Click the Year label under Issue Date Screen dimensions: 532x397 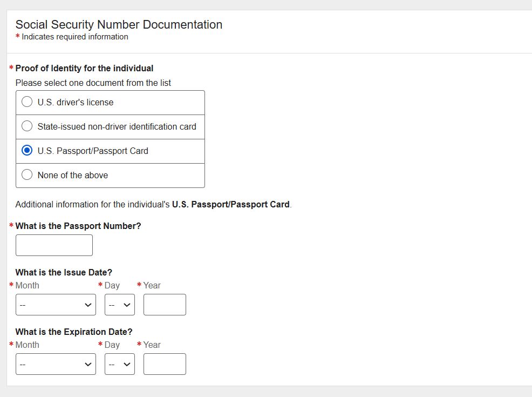click(152, 285)
